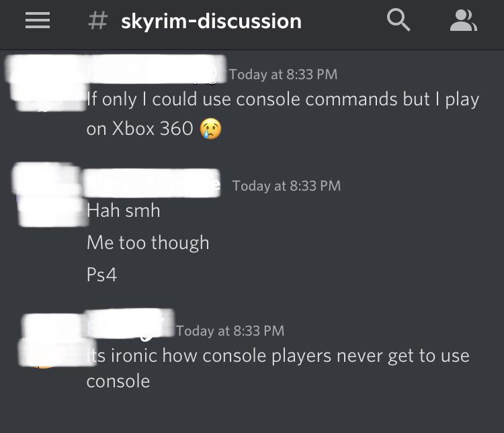Show the members list icon

tap(463, 20)
